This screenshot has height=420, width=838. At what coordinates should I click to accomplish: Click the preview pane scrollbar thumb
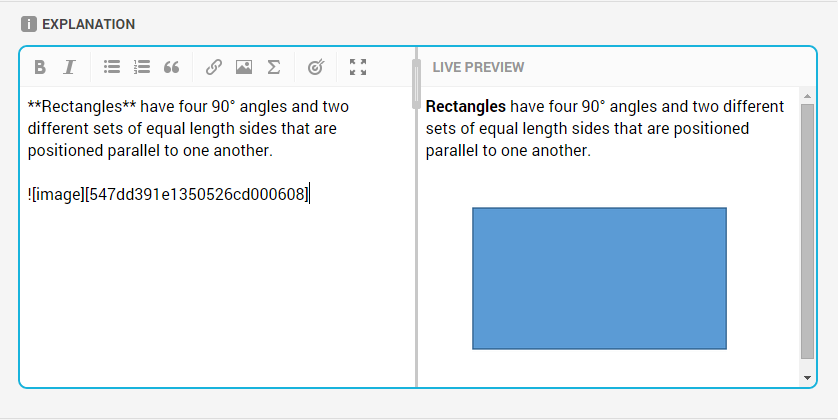point(808,231)
